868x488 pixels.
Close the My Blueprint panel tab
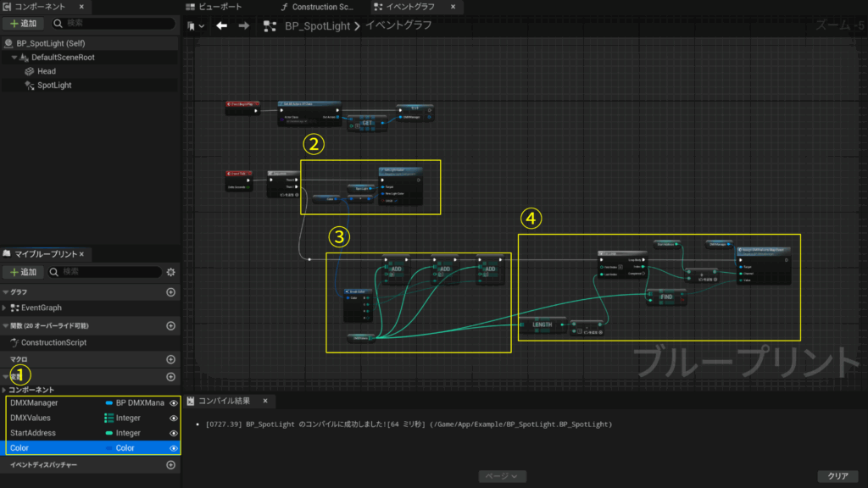[x=81, y=254]
